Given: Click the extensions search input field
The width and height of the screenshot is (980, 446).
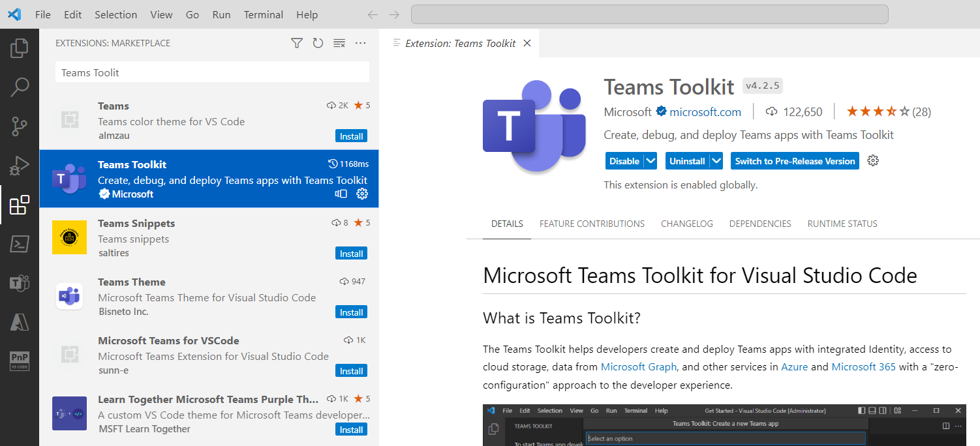Looking at the screenshot, I should 212,72.
